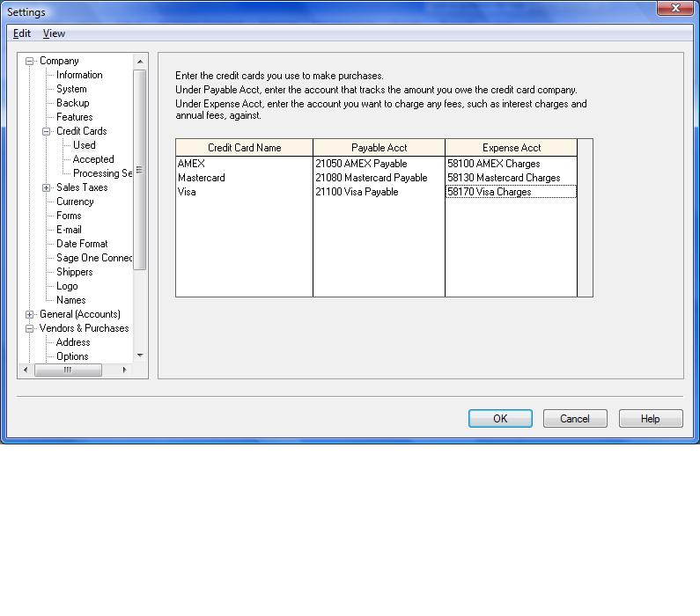700x616 pixels.
Task: Click the tree scroll-up arrow
Action: 140,61
